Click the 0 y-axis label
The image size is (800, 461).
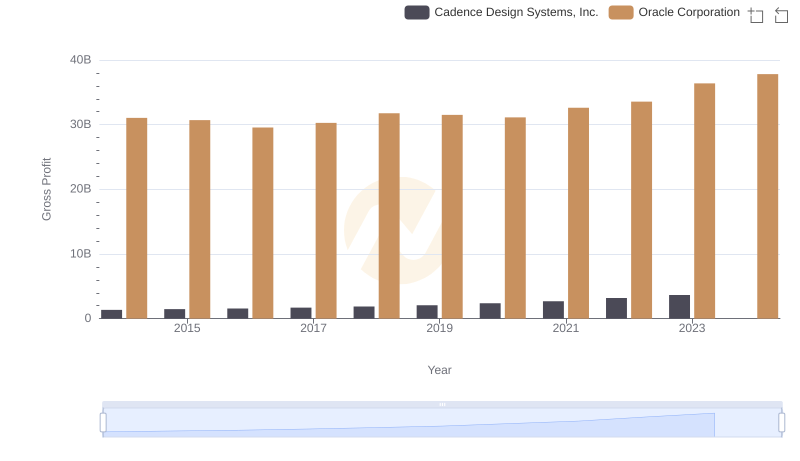click(x=88, y=318)
